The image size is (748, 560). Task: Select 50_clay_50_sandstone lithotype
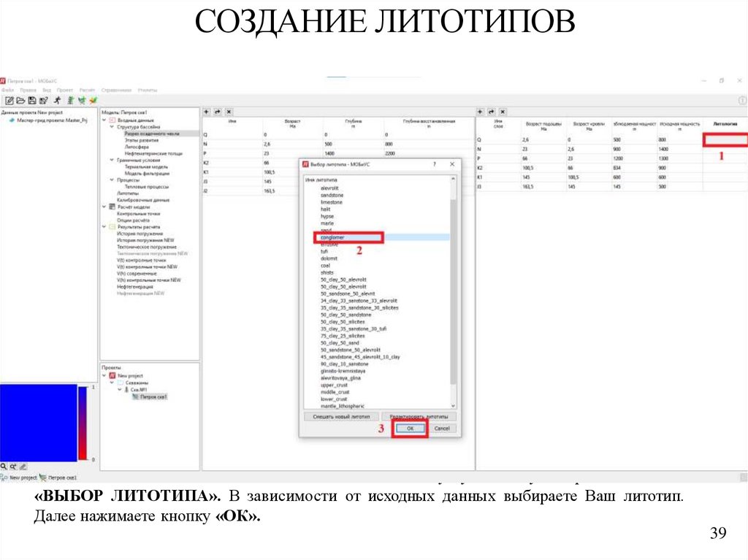point(346,315)
